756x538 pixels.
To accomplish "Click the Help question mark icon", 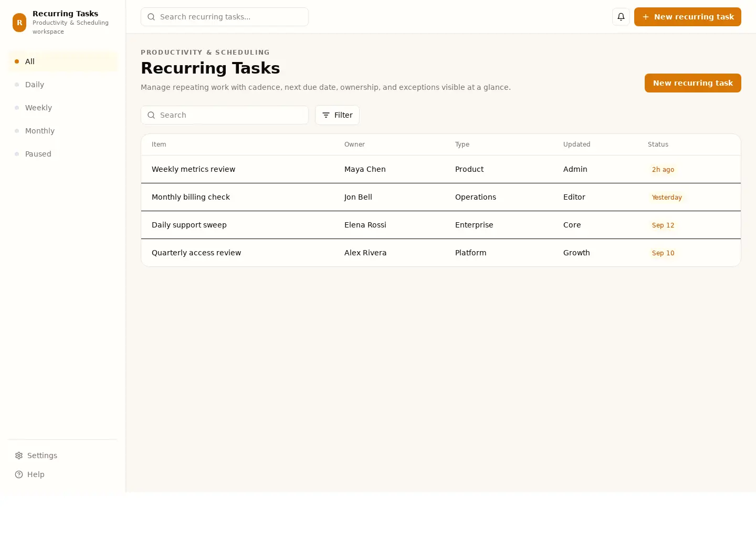I will point(19,474).
